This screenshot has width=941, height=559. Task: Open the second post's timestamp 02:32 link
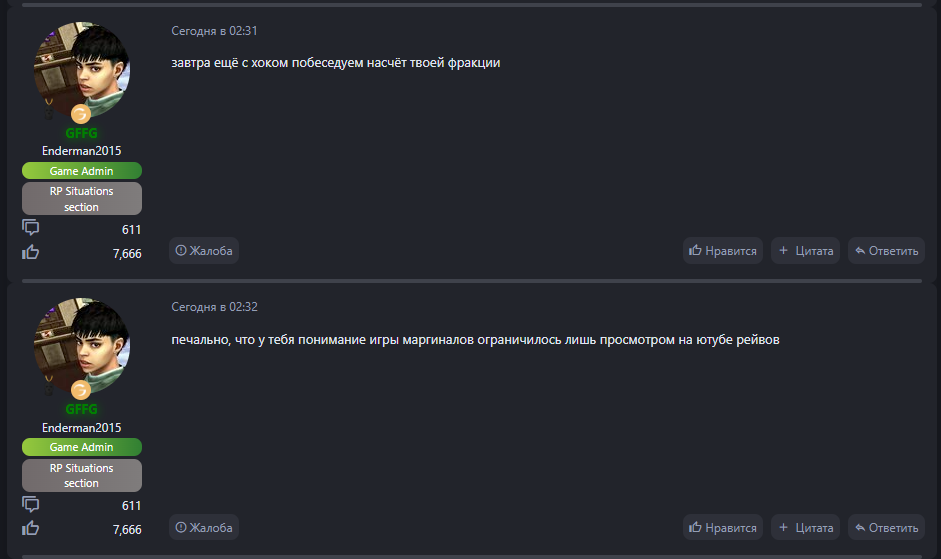point(214,307)
